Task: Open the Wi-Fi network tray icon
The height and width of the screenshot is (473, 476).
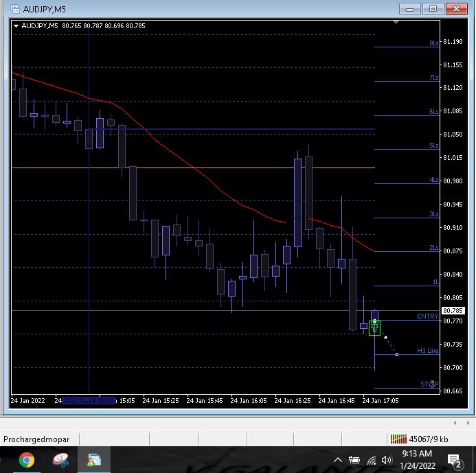Action: 372,460
